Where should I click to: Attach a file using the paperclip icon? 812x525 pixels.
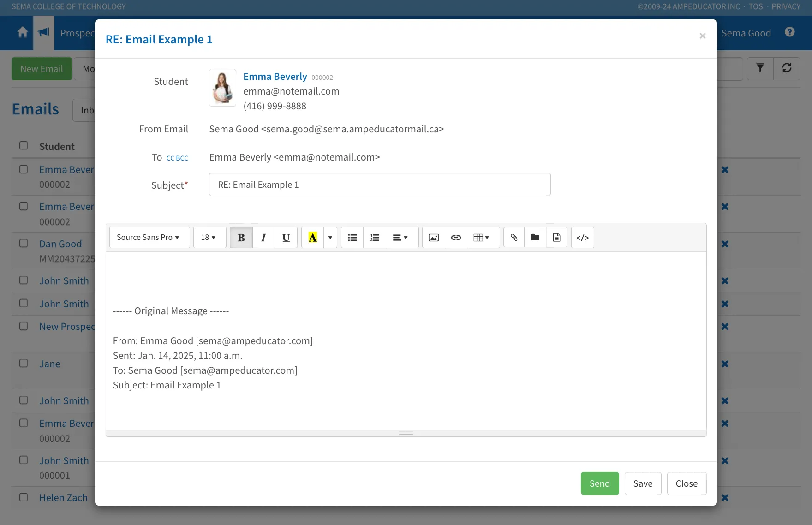coord(514,237)
